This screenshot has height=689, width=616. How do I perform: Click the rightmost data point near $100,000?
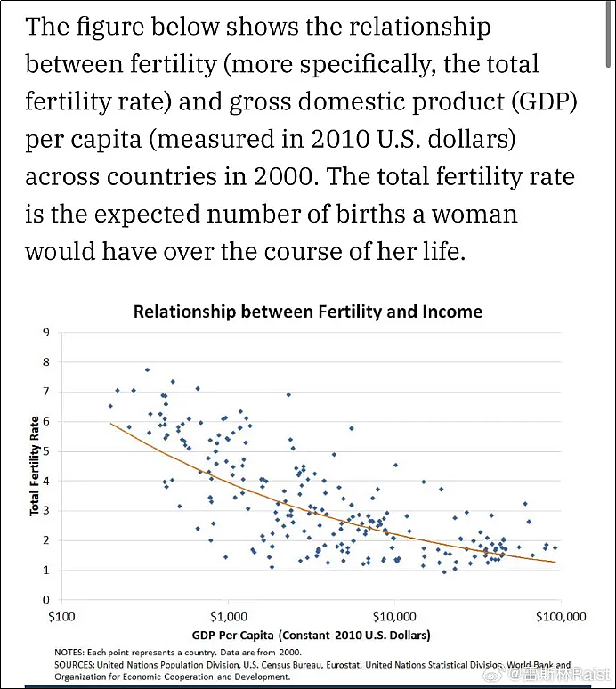(x=555, y=548)
